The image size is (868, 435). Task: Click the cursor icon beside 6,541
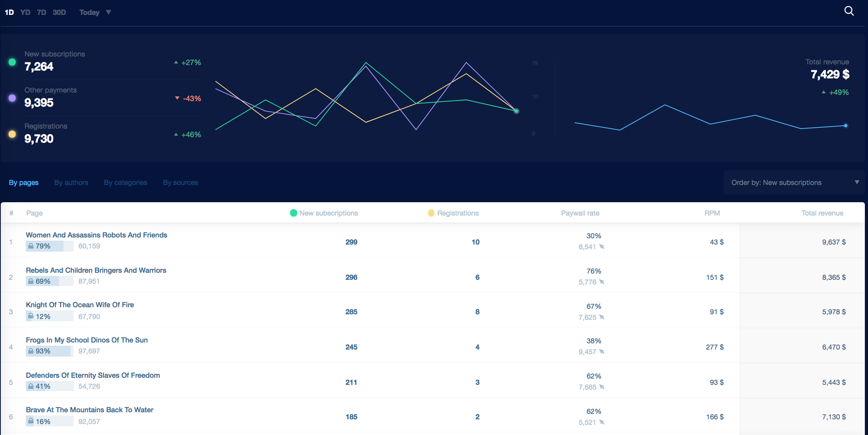pyautogui.click(x=602, y=246)
